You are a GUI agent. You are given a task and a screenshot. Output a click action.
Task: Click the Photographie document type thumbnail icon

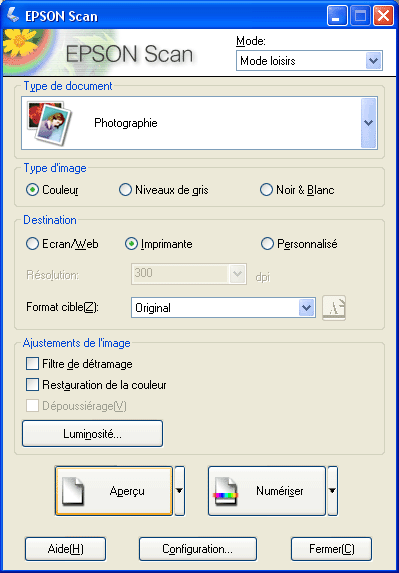[49, 123]
